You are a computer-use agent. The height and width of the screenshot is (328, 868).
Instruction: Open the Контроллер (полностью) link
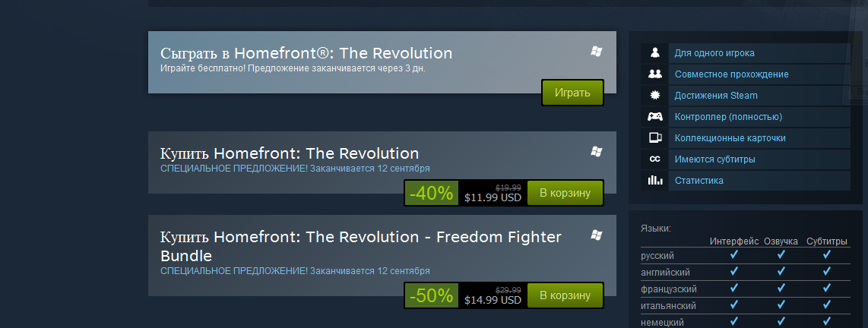(727, 117)
